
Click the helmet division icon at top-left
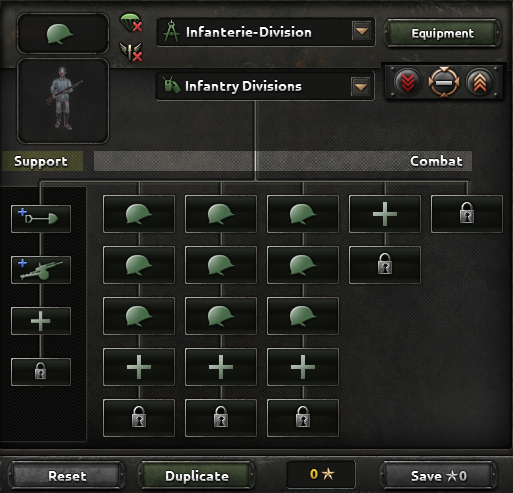tap(63, 33)
